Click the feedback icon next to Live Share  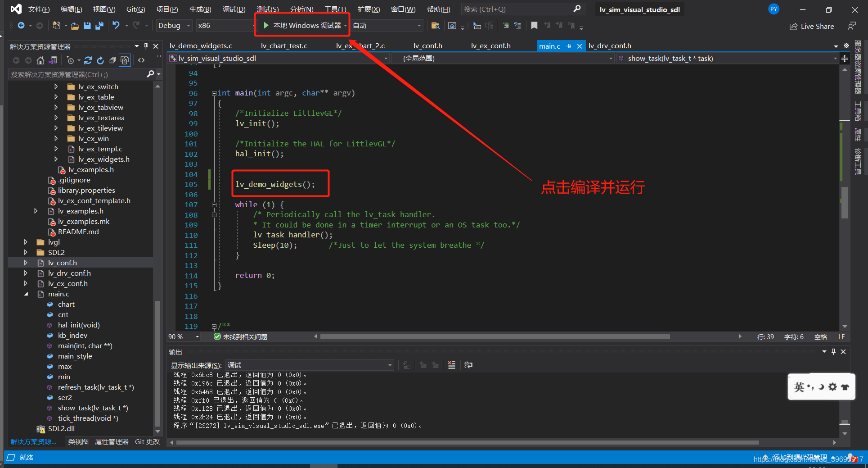pos(851,26)
